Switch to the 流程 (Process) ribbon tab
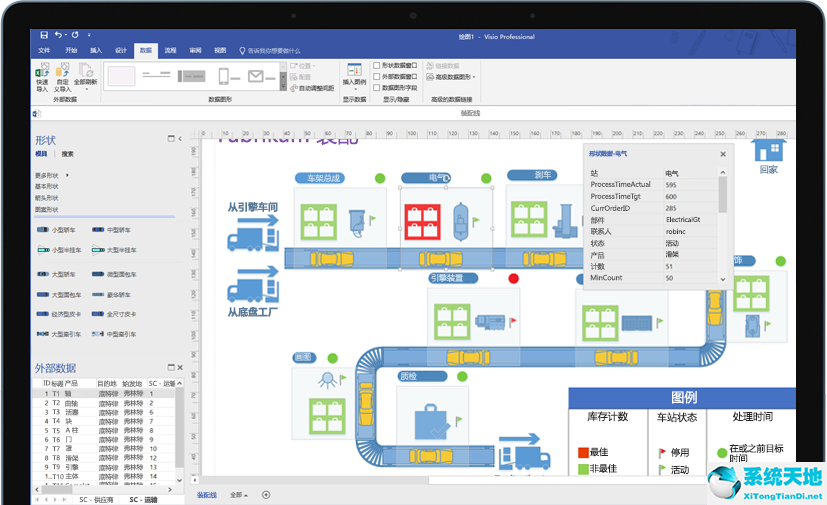827x505 pixels. (x=170, y=51)
